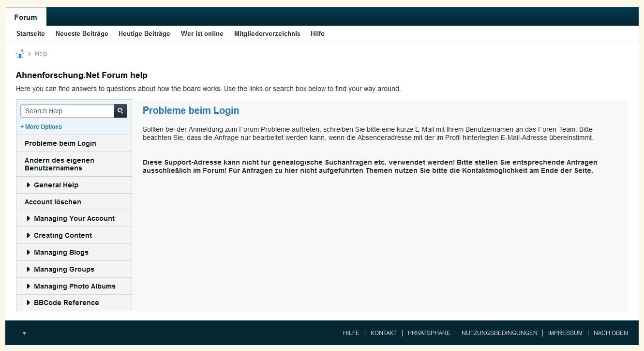The height and width of the screenshot is (351, 644).
Task: Click the home icon in breadcrumb
Action: tap(20, 54)
